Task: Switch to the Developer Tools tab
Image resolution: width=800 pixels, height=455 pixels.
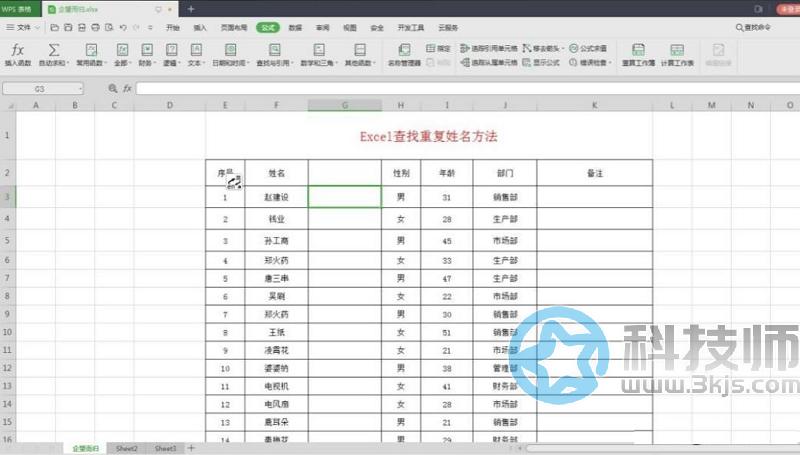Action: [411, 28]
